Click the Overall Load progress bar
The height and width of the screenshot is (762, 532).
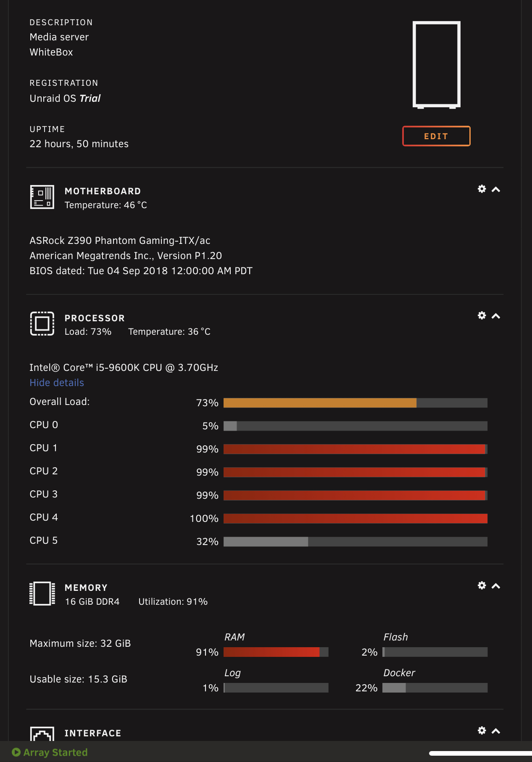tap(356, 403)
